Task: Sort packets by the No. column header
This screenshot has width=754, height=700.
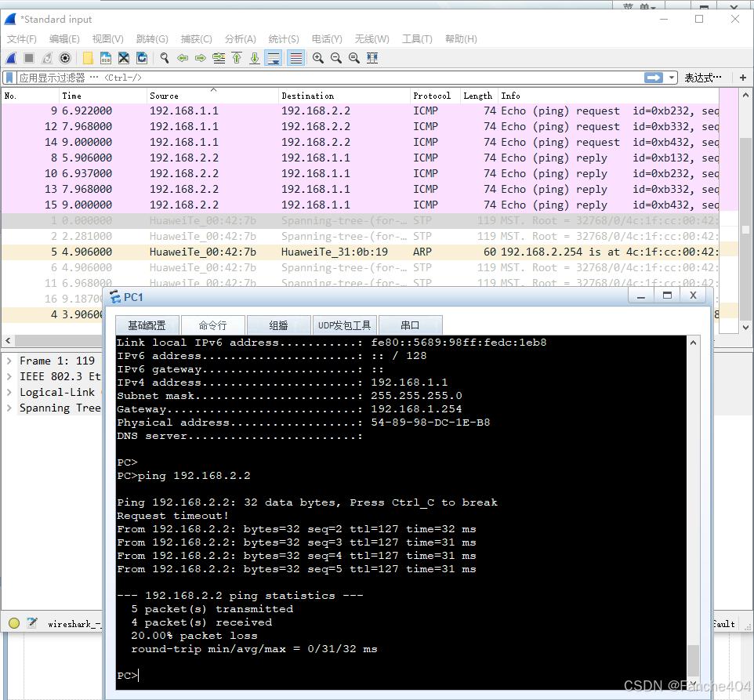Action: click(x=31, y=96)
